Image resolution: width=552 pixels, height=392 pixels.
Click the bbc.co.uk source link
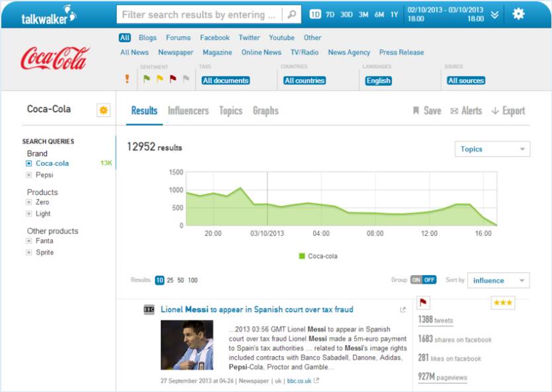pyautogui.click(x=299, y=381)
